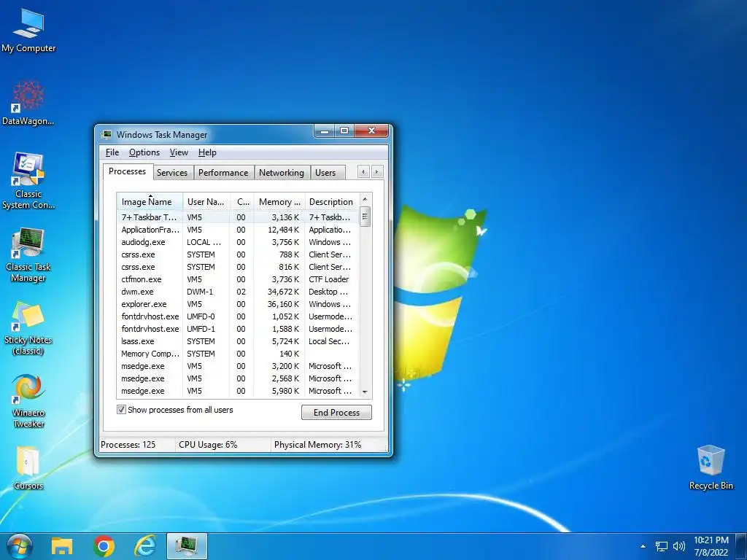This screenshot has height=560, width=747.
Task: Sort by Image Name column header
Action: [x=150, y=202]
